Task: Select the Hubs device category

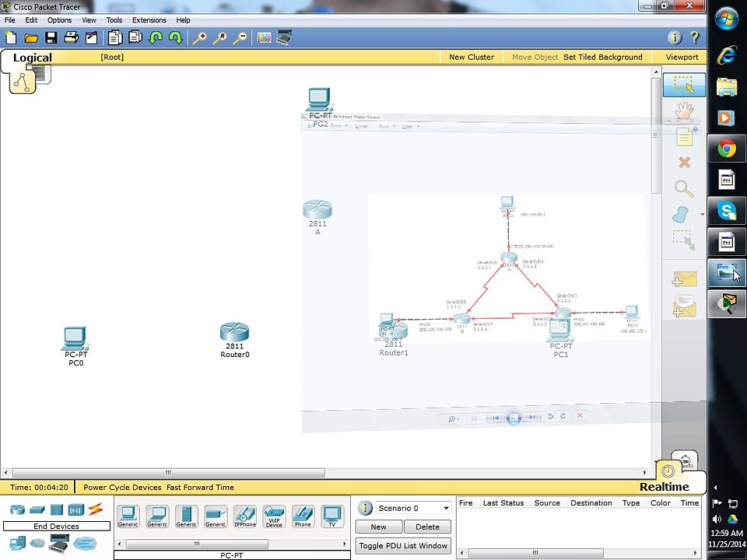Action: (57, 509)
